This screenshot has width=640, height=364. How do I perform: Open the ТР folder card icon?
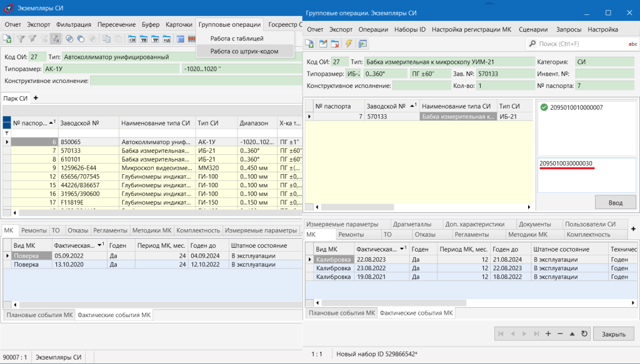155,39
